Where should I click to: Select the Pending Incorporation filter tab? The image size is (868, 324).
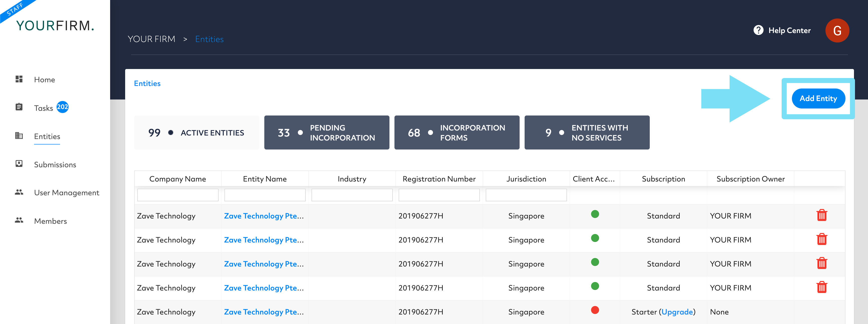(327, 132)
